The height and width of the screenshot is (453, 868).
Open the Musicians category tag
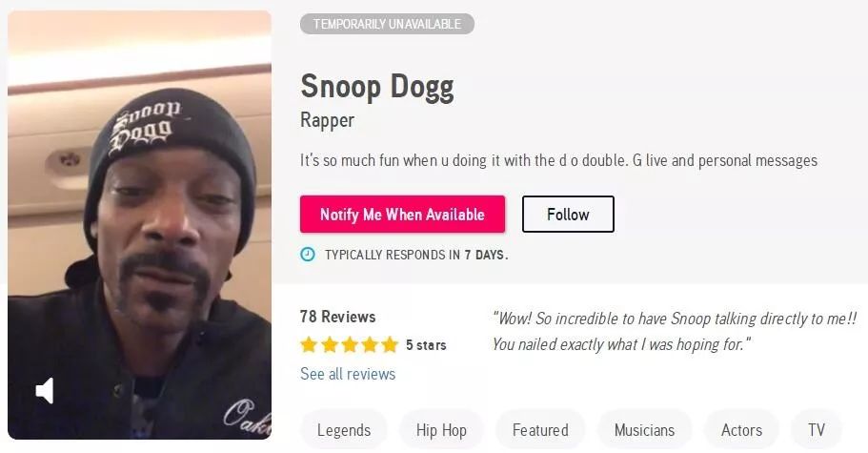tap(644, 430)
